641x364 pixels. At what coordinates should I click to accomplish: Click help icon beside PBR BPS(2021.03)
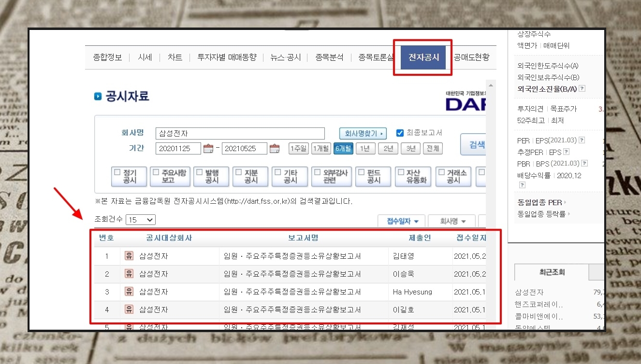pyautogui.click(x=584, y=164)
